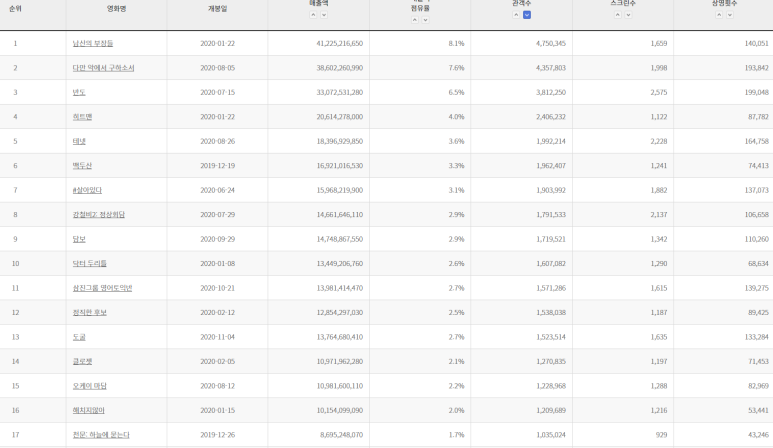Select audience count 1,035,024

point(551,435)
